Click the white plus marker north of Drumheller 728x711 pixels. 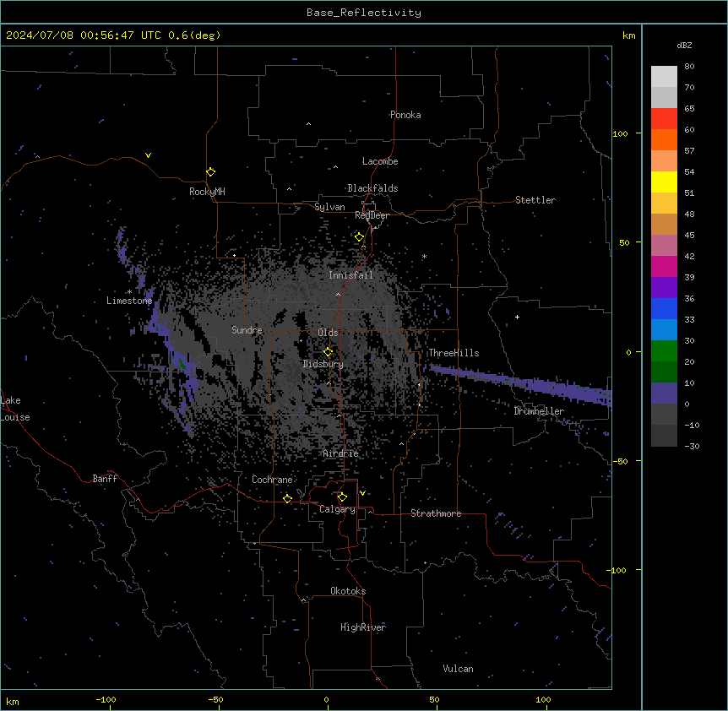click(517, 317)
